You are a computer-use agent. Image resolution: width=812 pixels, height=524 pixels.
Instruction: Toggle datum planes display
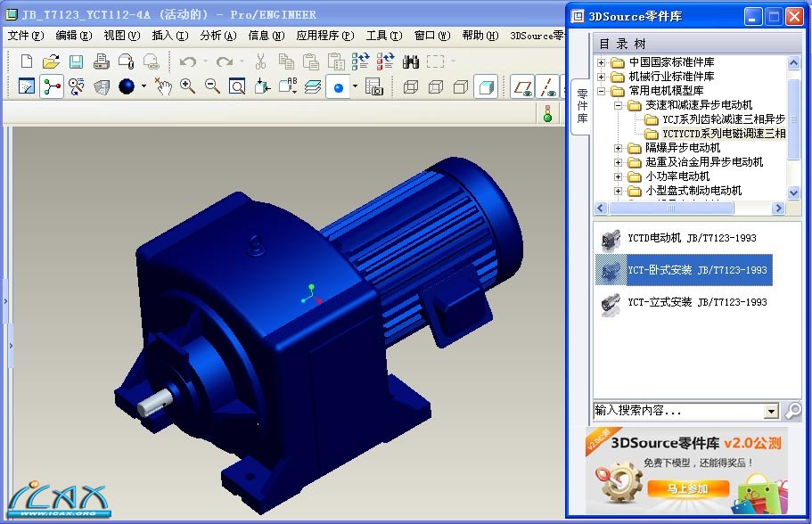[522, 86]
